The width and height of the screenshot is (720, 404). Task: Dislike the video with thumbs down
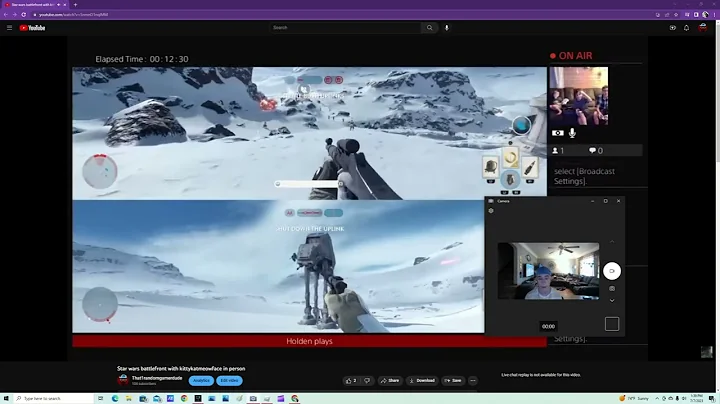[x=367, y=381]
